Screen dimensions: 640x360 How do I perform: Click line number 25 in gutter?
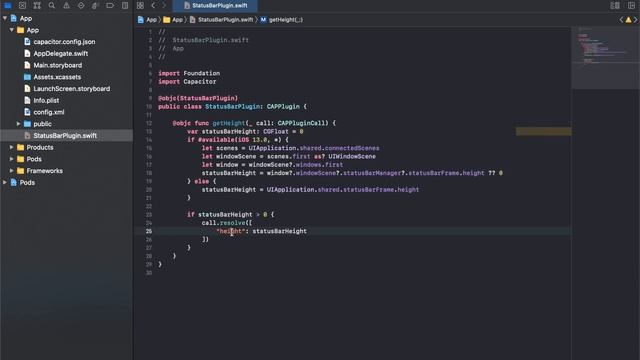coord(149,231)
